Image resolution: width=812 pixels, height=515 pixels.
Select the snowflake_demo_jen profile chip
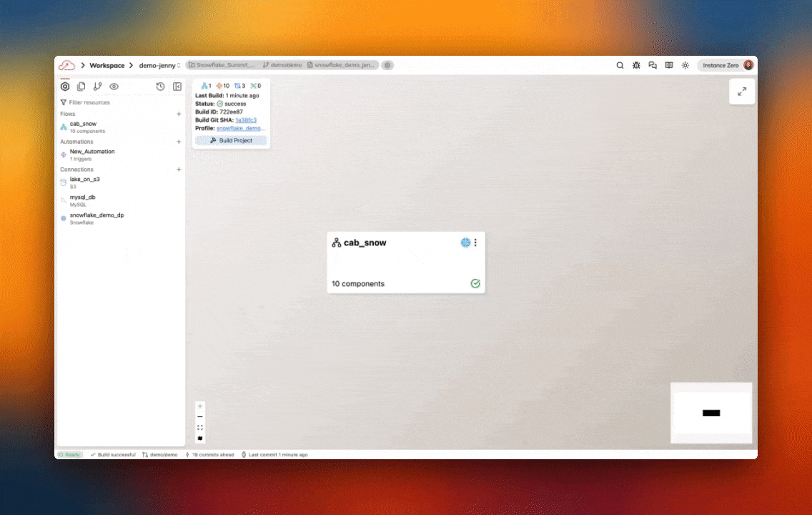[341, 65]
